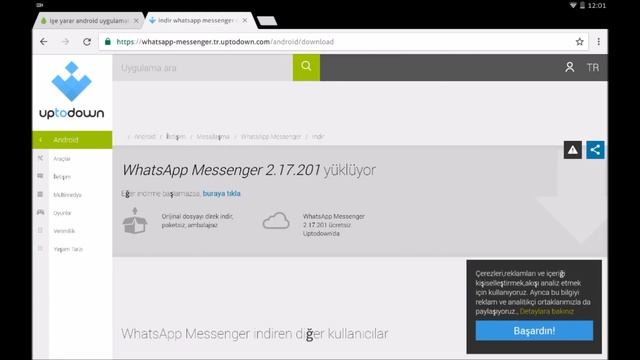Click the cloud icon beside WhatsApp Messenger
Image resolution: width=640 pixels, height=360 pixels.
tap(276, 221)
